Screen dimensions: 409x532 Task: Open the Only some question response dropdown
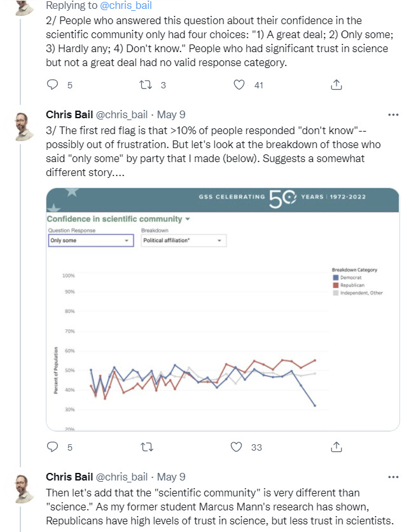[x=91, y=240]
